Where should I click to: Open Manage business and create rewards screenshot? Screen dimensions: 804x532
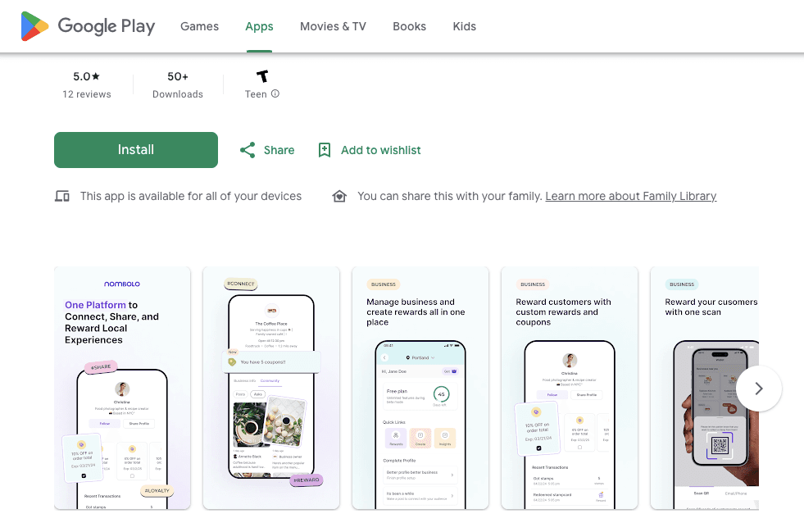[420, 388]
